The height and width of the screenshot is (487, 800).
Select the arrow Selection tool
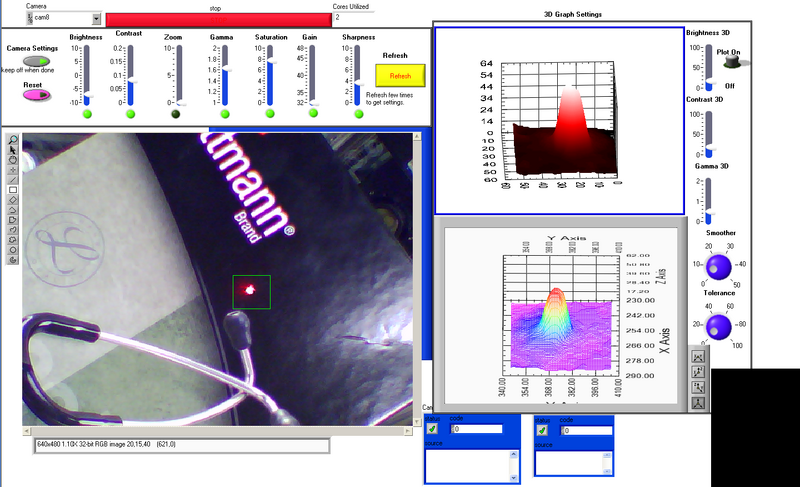tap(13, 150)
